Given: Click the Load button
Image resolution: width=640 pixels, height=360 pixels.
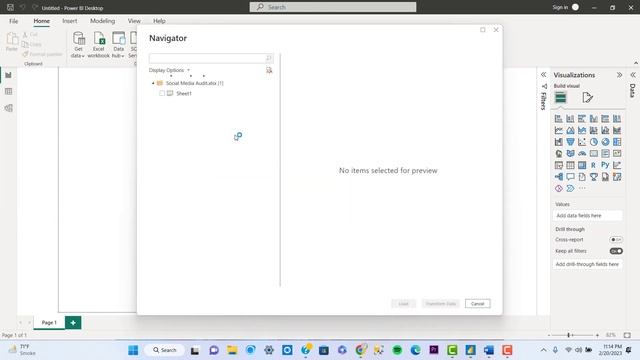Looking at the screenshot, I should coord(403,304).
